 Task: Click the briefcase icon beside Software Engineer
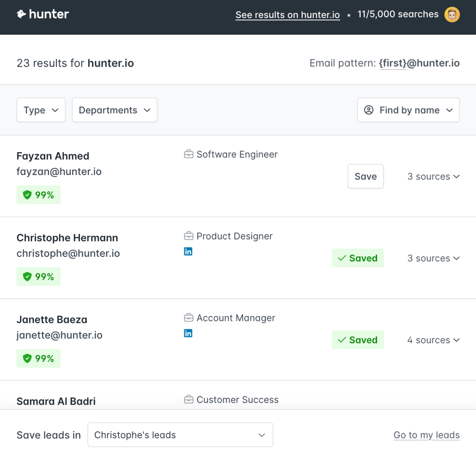(x=189, y=154)
